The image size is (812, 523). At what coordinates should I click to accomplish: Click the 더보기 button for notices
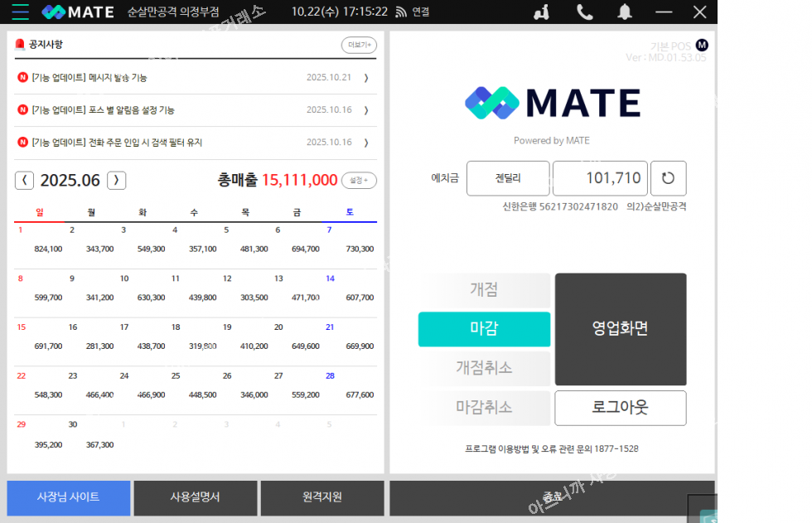click(x=359, y=45)
